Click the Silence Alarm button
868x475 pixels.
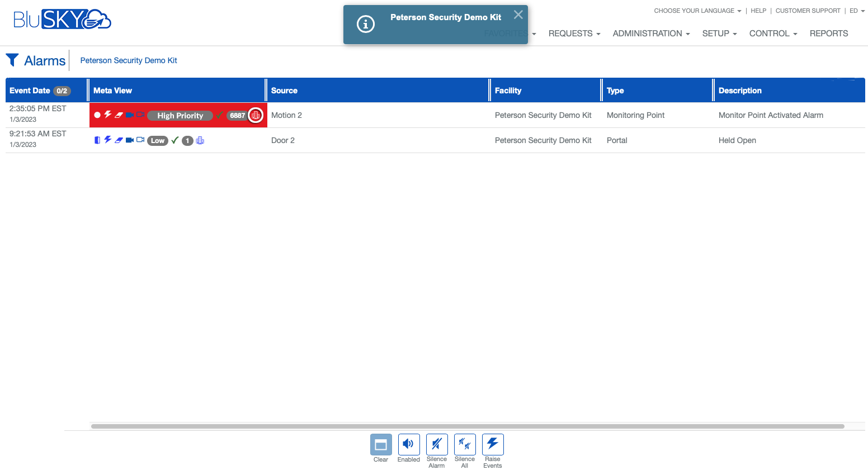click(x=437, y=445)
